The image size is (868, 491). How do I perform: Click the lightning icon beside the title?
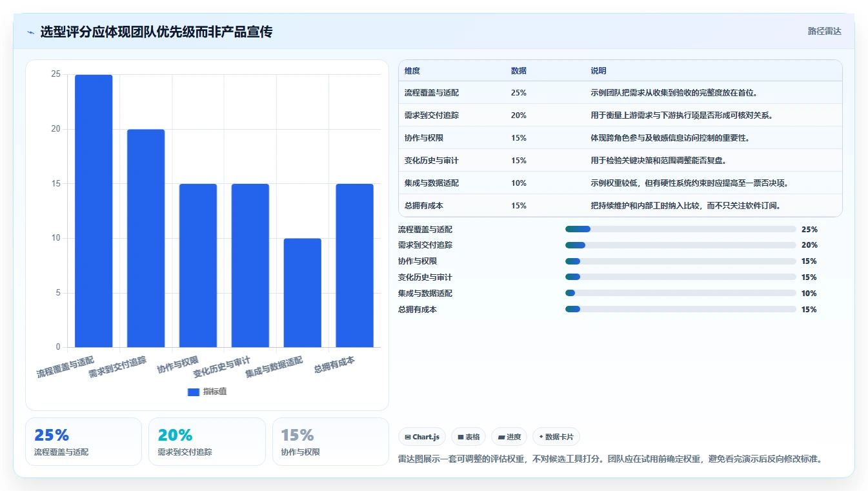[30, 32]
